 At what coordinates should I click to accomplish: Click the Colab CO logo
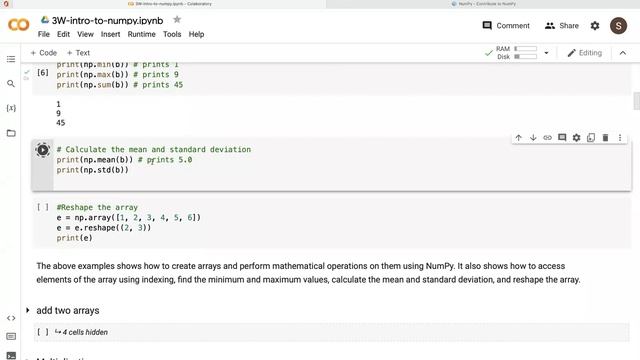[x=19, y=25]
